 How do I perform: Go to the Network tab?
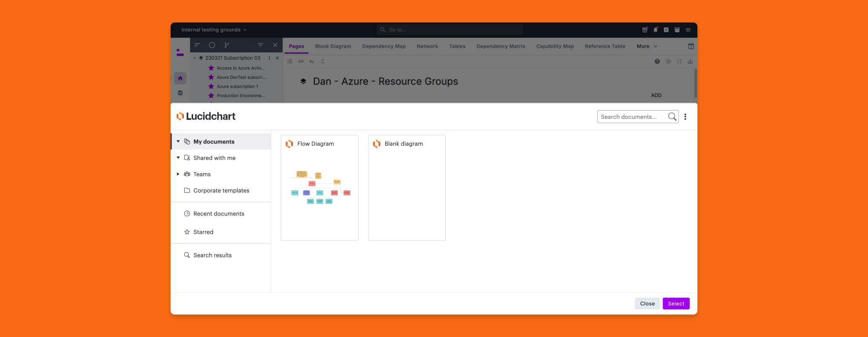pyautogui.click(x=427, y=46)
